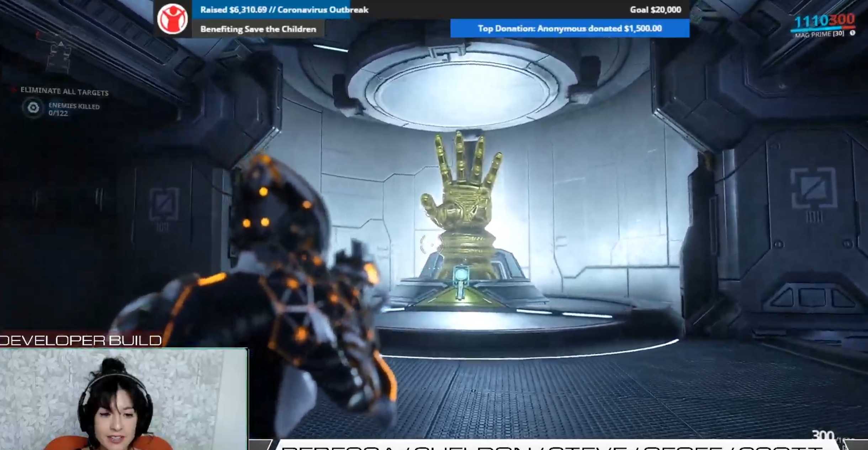Click the MAG PRIME [30] label
This screenshot has width=868, height=450.
pyautogui.click(x=819, y=34)
